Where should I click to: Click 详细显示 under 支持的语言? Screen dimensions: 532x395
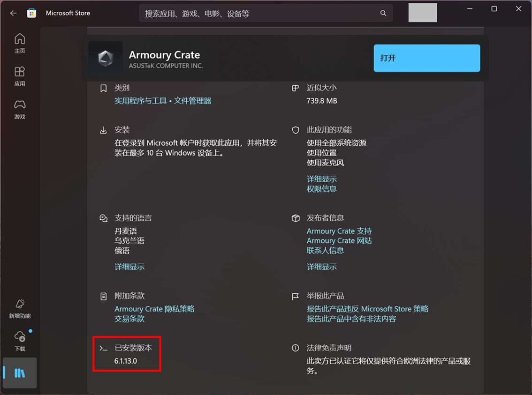point(129,267)
